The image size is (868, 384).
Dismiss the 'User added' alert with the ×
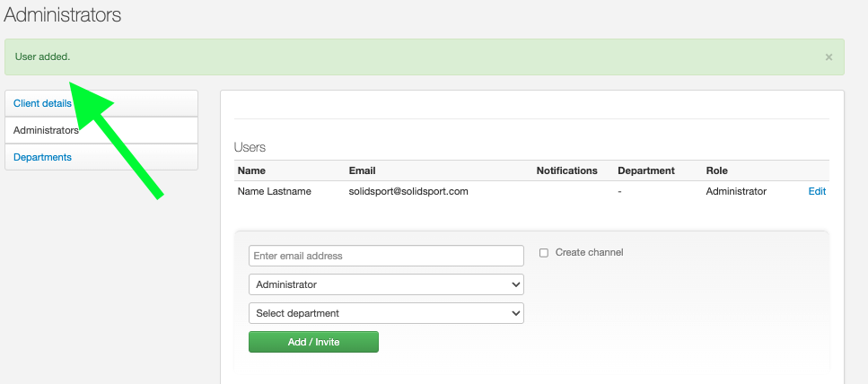(829, 57)
